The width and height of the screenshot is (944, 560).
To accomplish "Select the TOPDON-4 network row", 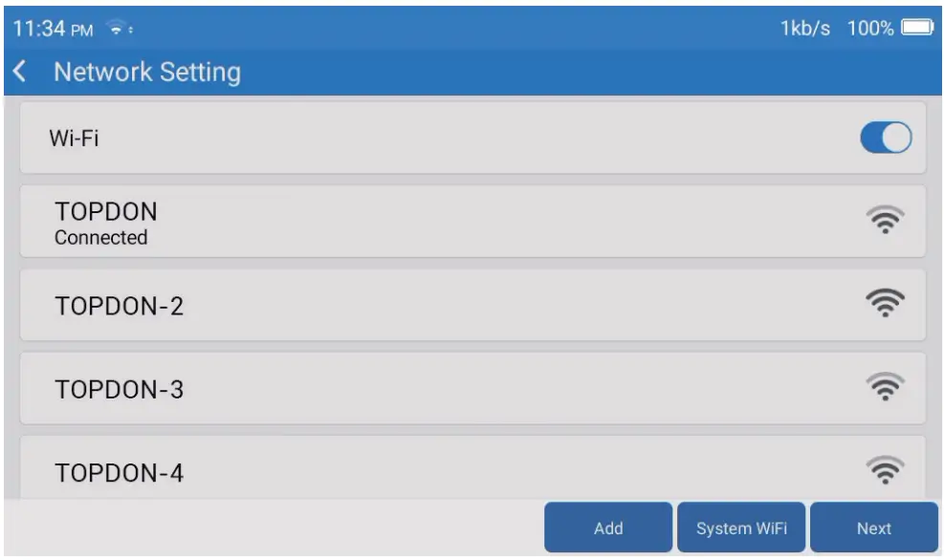I will point(383,470).
